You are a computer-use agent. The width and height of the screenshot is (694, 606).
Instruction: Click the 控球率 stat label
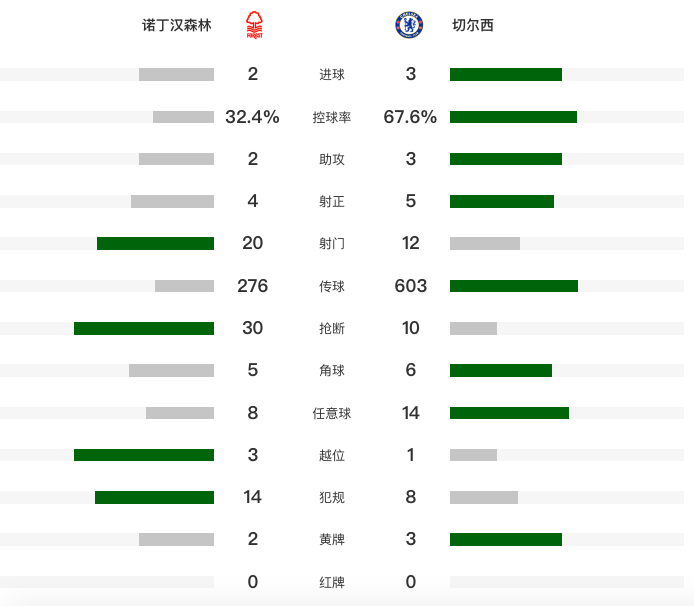332,117
